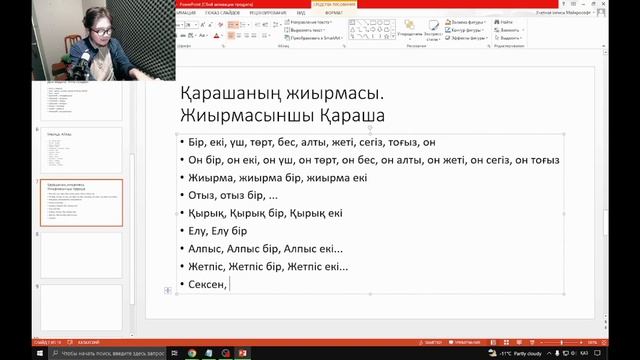Click the AutoFit options icon beside the text box
Viewport: 640px width, 360px height.
(168, 290)
